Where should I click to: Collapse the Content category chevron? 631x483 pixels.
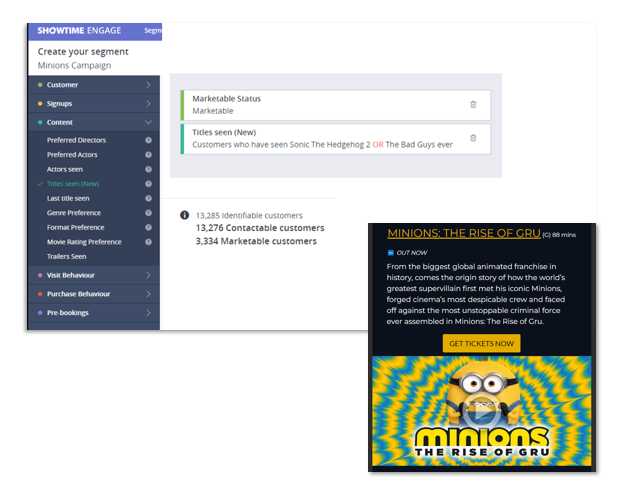[148, 122]
